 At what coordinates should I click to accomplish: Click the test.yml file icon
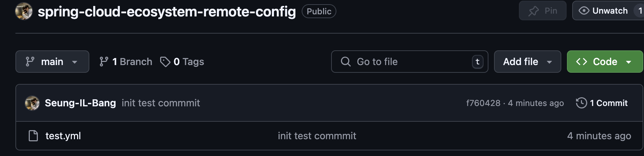coord(33,136)
